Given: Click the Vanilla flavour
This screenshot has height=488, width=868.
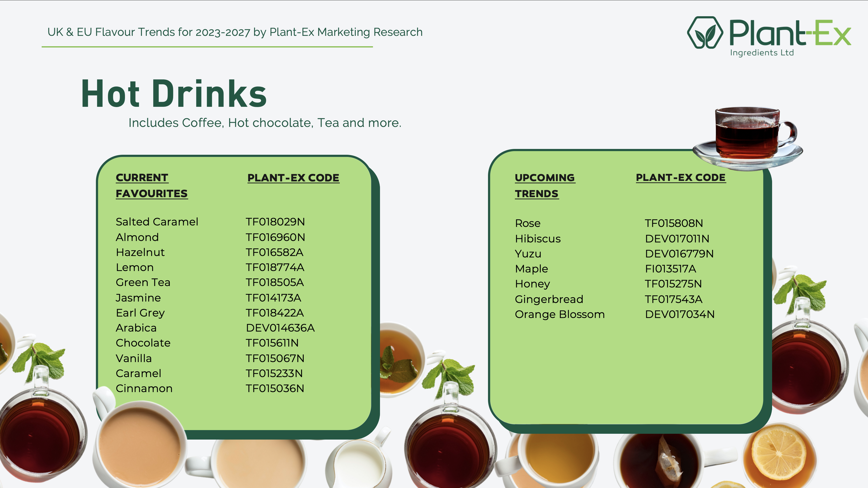Looking at the screenshot, I should point(133,358).
